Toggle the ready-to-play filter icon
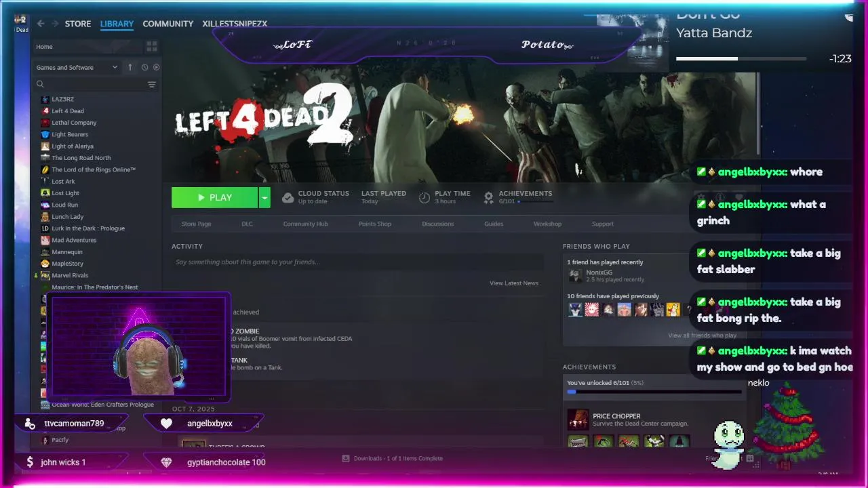 (x=157, y=67)
